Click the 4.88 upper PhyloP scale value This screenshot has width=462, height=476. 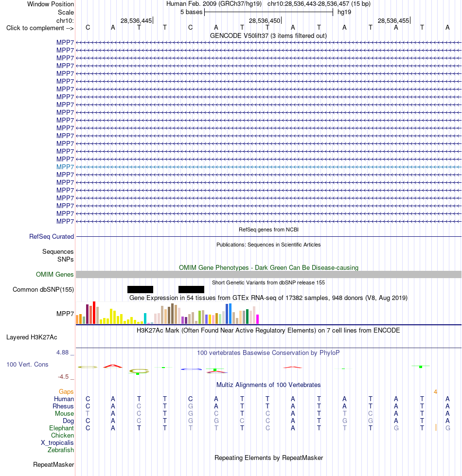(62, 353)
